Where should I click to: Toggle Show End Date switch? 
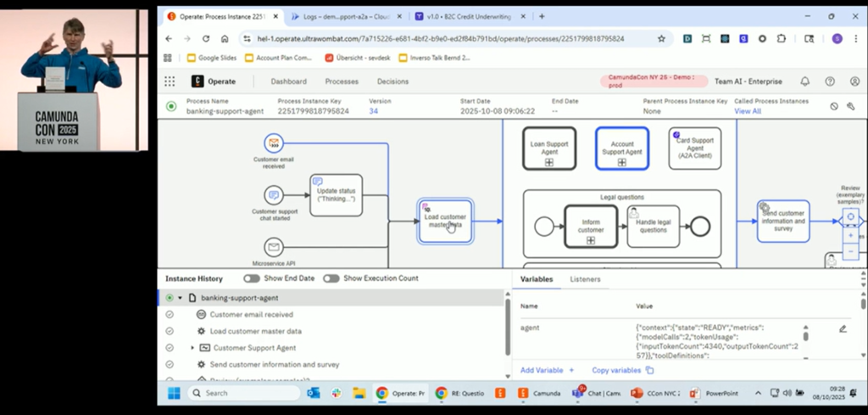(x=252, y=278)
